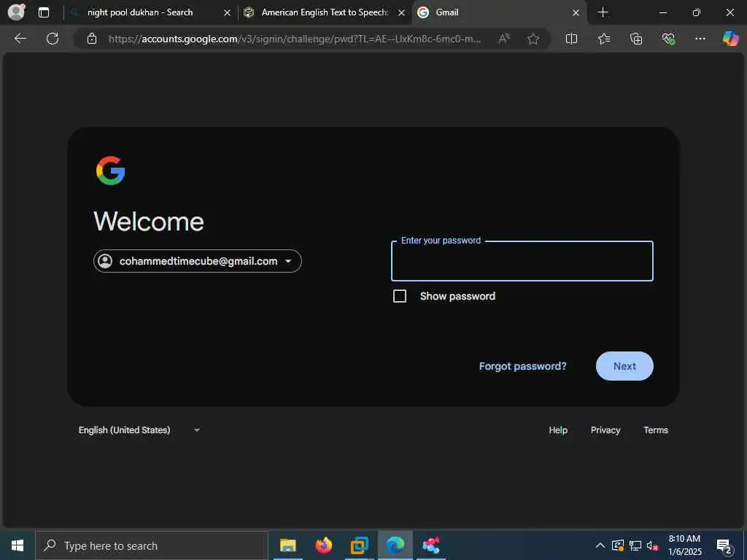Click the taskbar search box

(x=152, y=545)
